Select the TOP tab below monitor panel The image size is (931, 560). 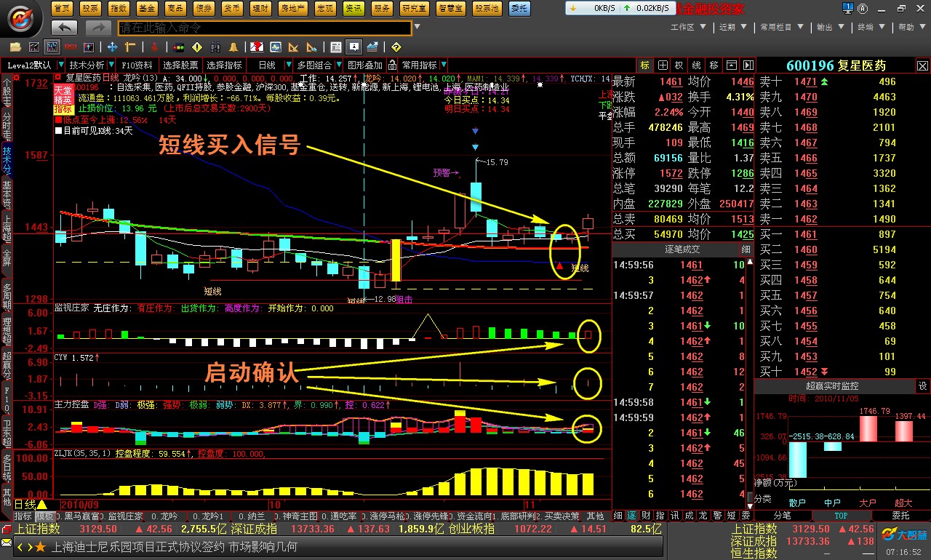click(840, 515)
